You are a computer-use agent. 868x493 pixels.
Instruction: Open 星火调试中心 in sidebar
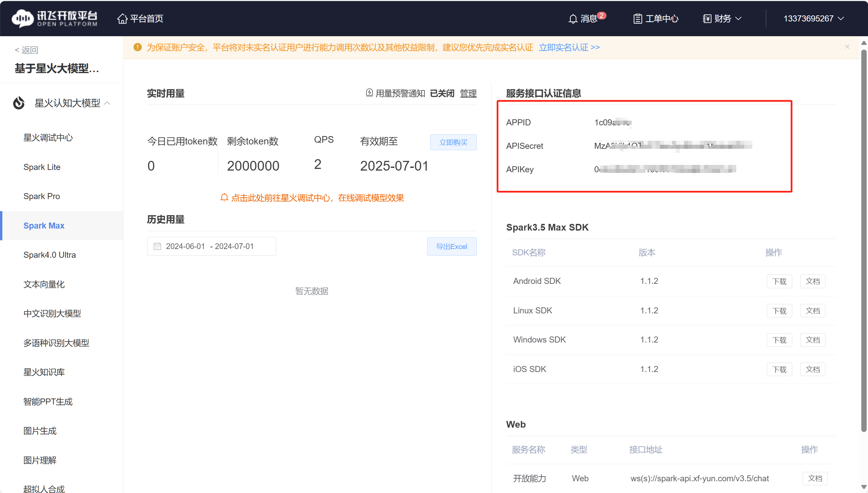(48, 137)
